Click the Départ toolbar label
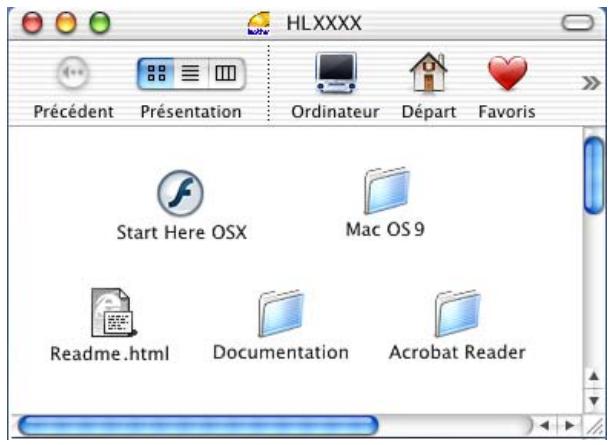Screen dimensions: 612x445 [429, 112]
